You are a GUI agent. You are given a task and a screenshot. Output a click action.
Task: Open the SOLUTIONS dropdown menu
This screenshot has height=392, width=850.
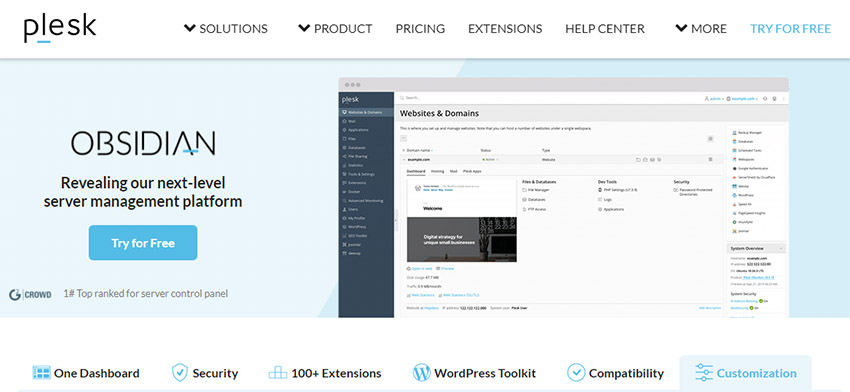[226, 29]
